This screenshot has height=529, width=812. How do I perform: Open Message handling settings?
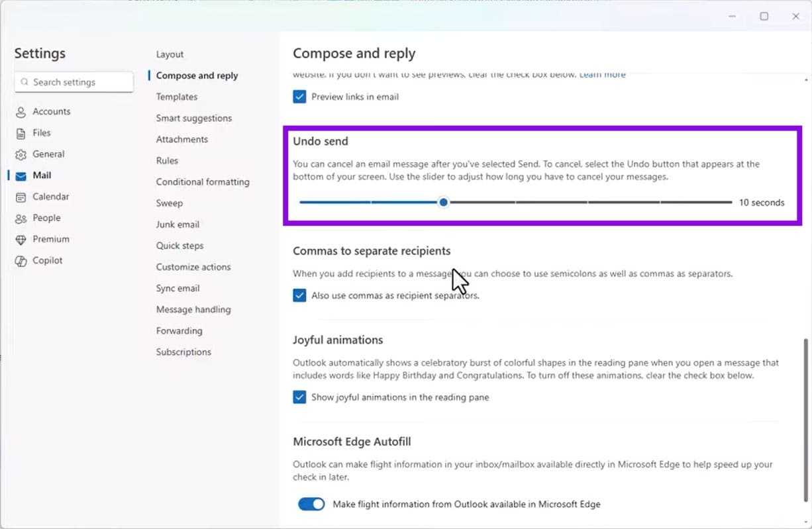[193, 309]
